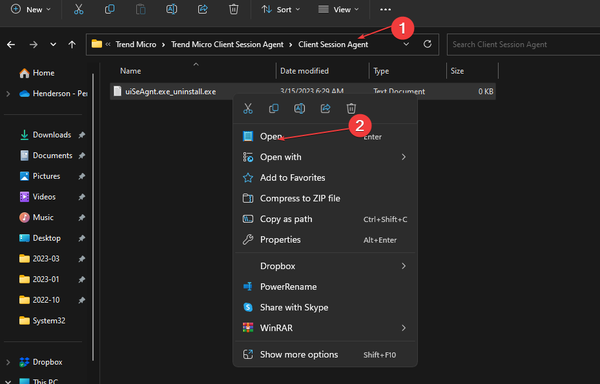Choose Add to Favorites
This screenshot has width=600, height=384.
coord(325,178)
